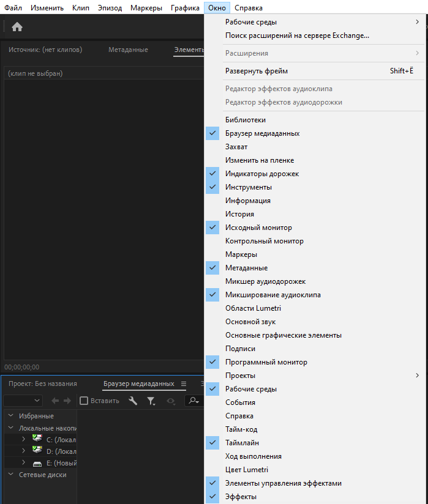Uncheck Индикаторы дорожек panel
The width and height of the screenshot is (428, 504).
(x=314, y=174)
